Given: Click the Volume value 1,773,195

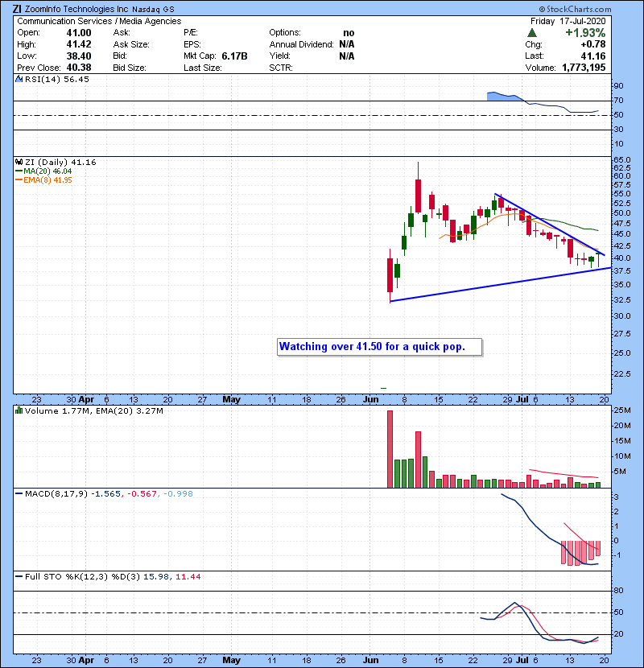Looking at the screenshot, I should click(584, 68).
